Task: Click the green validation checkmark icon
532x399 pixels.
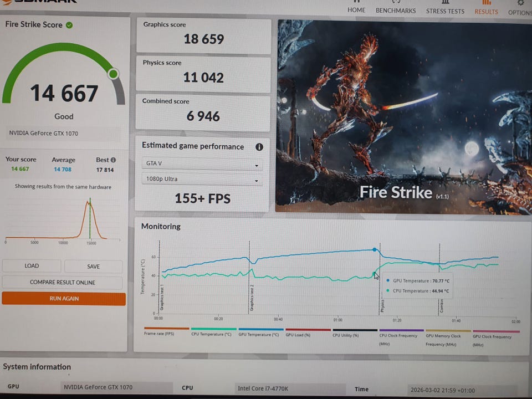Action: (x=69, y=25)
